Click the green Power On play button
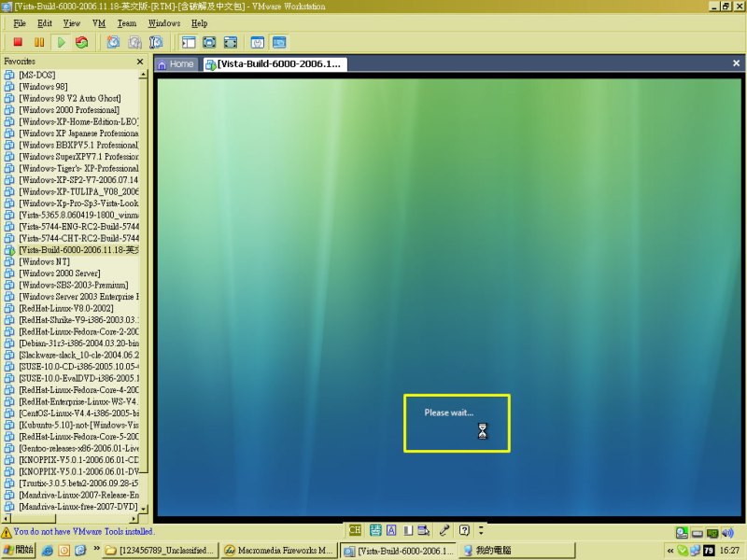Viewport: 747px width, 560px height. [x=61, y=42]
